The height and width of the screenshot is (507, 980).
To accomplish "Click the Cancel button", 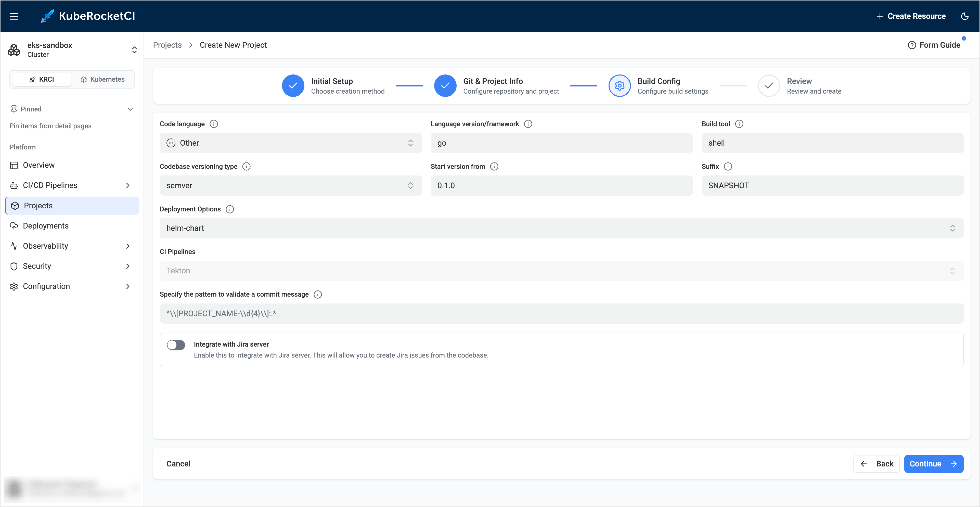I will [x=178, y=464].
